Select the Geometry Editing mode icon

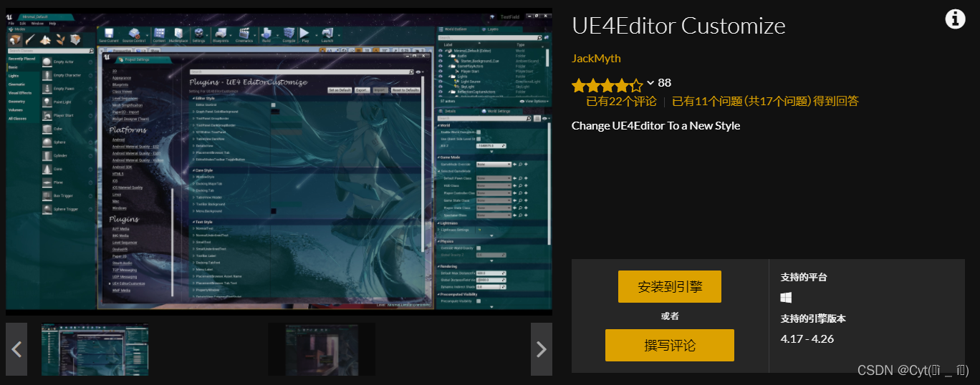(x=75, y=39)
